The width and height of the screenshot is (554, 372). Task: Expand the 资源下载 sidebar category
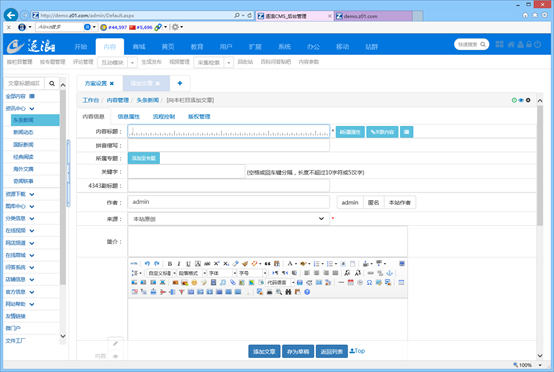[20, 194]
